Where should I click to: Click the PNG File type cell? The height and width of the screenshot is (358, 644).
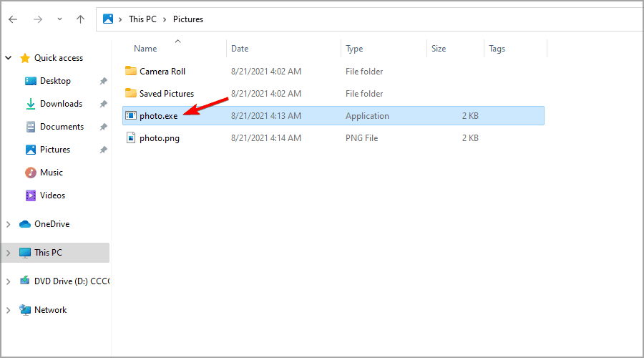pos(361,138)
